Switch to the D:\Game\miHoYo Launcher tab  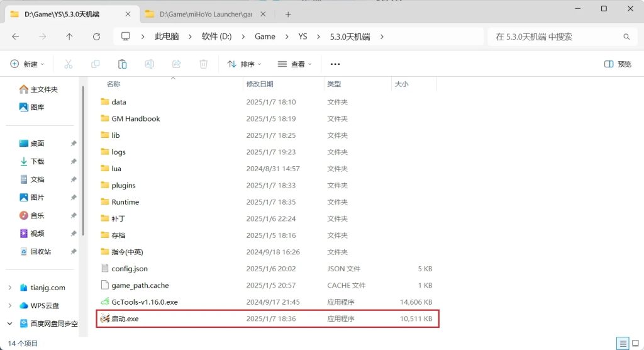point(206,14)
